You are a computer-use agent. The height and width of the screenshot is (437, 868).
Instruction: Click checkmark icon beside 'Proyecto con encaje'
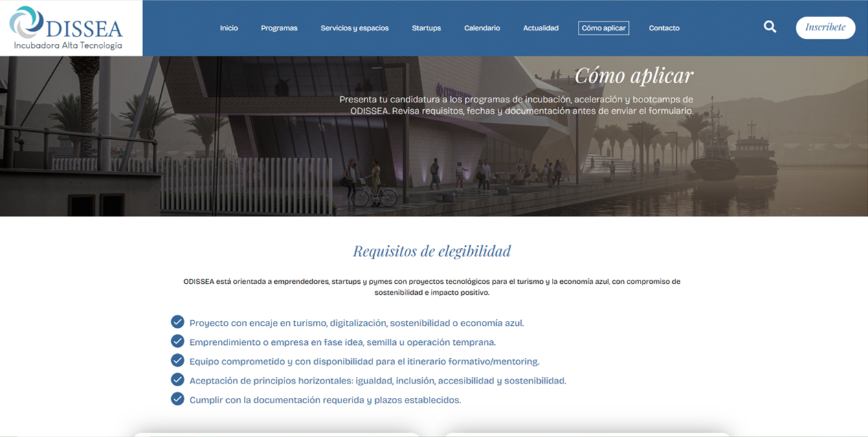(177, 322)
